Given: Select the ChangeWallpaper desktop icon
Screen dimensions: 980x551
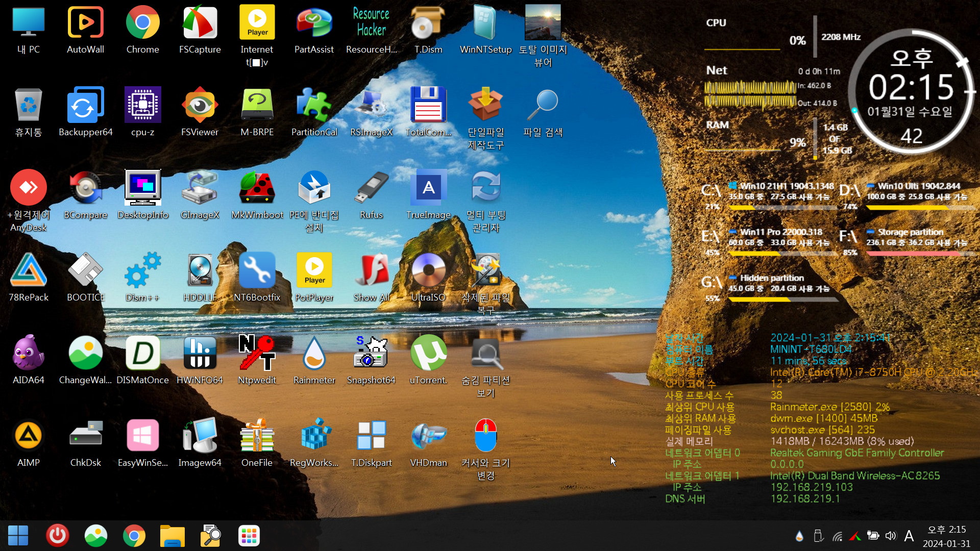Looking at the screenshot, I should pos(85,360).
